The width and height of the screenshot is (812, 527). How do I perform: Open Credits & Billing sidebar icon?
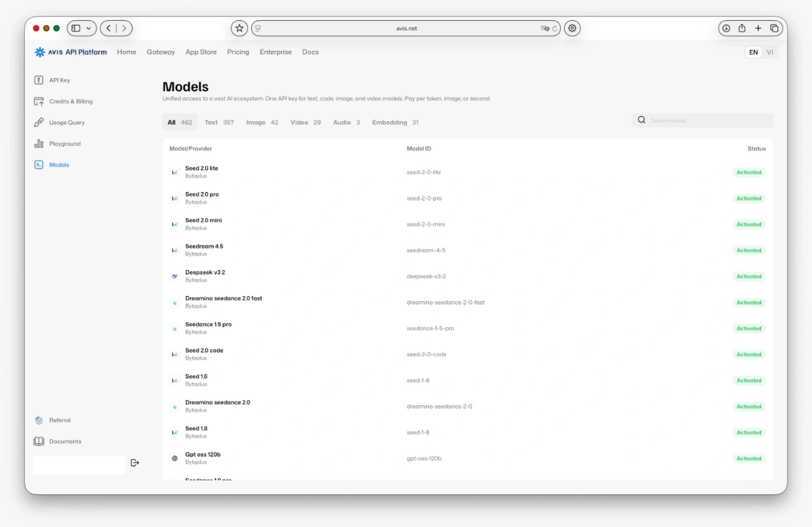39,101
